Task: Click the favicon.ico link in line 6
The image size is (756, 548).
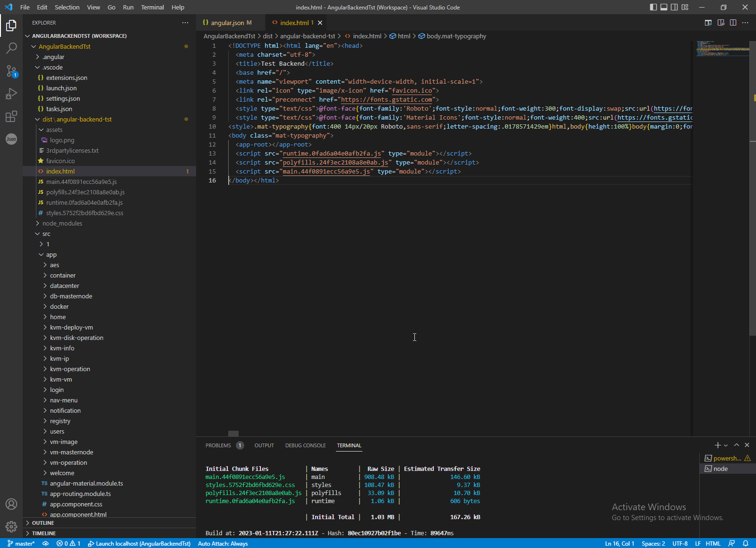Action: [412, 90]
